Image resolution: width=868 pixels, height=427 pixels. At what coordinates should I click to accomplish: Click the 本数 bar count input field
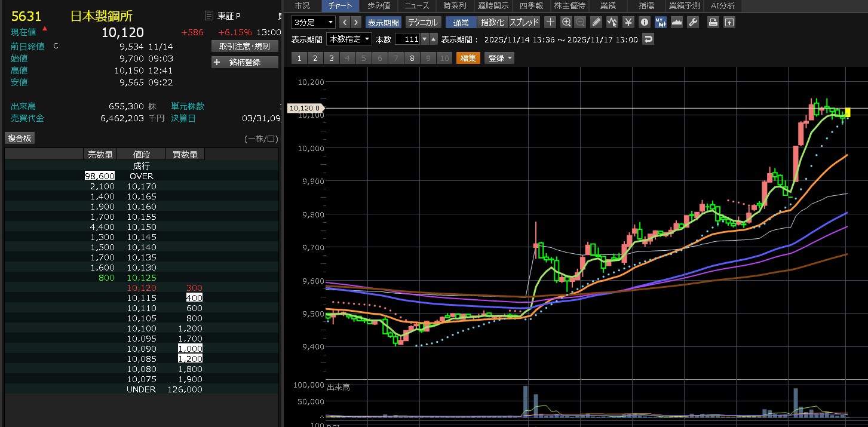pos(407,39)
